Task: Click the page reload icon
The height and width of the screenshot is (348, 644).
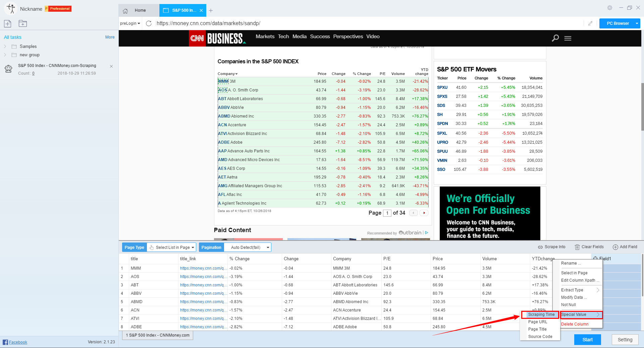Action: pyautogui.click(x=149, y=23)
